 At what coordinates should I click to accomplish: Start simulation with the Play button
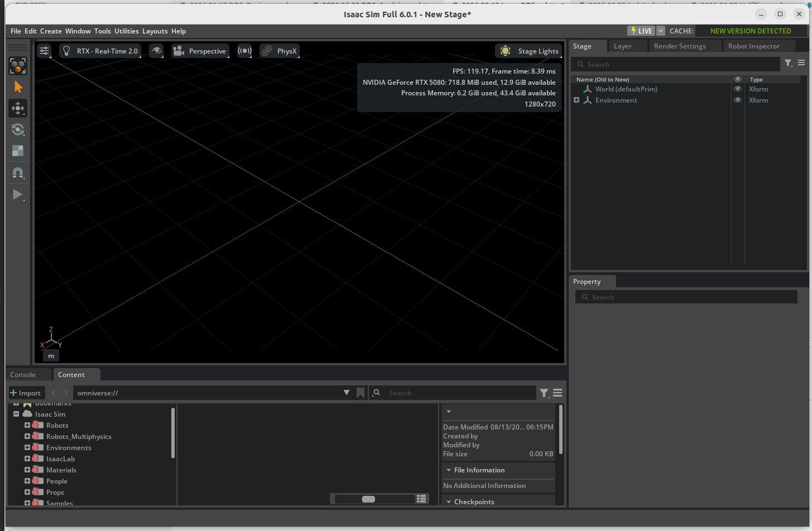[x=18, y=195]
